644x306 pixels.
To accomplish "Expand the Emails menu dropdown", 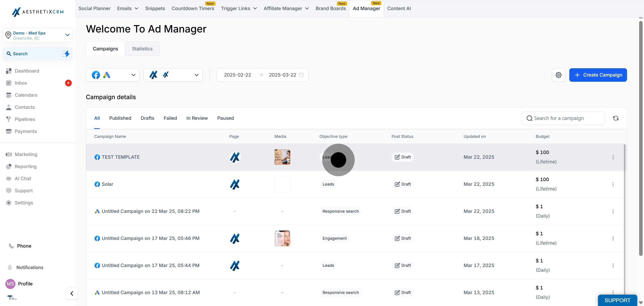I will click(127, 8).
